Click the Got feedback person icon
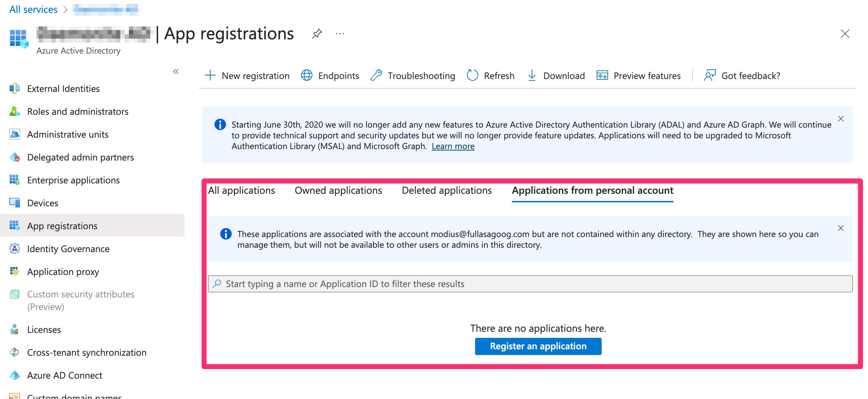 point(710,75)
